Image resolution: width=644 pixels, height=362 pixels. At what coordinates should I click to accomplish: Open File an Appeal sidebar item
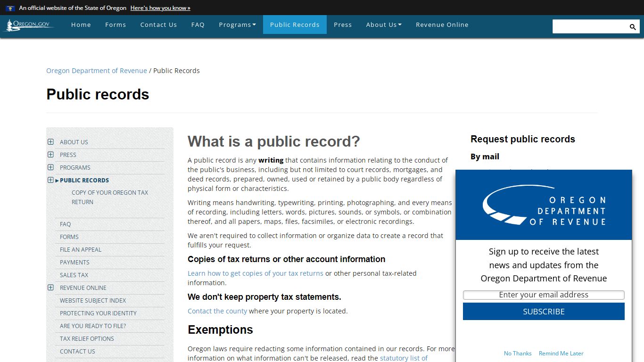[x=81, y=250]
